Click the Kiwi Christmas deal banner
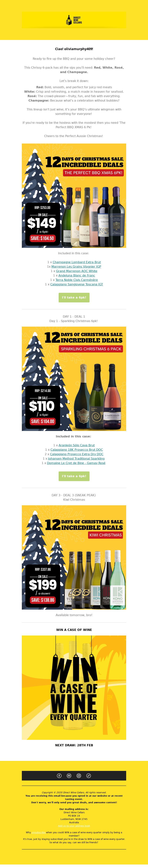 coord(74,557)
